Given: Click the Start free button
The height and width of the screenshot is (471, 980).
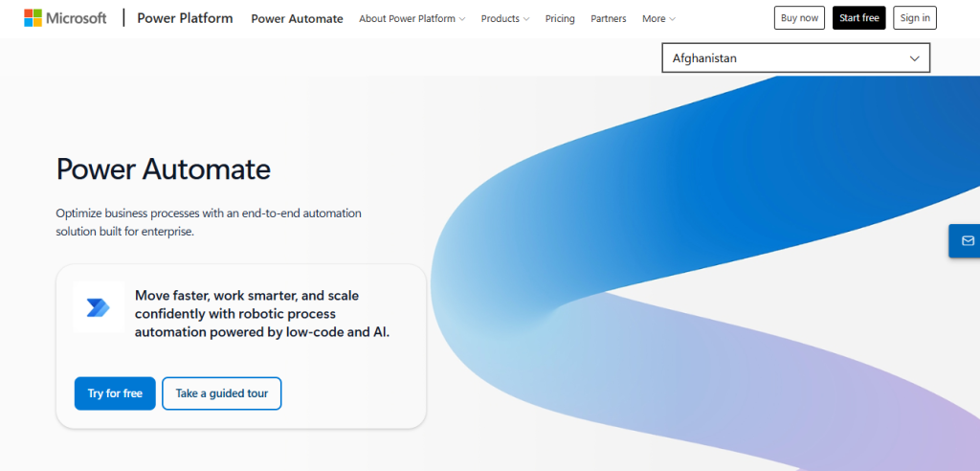Looking at the screenshot, I should [x=858, y=18].
